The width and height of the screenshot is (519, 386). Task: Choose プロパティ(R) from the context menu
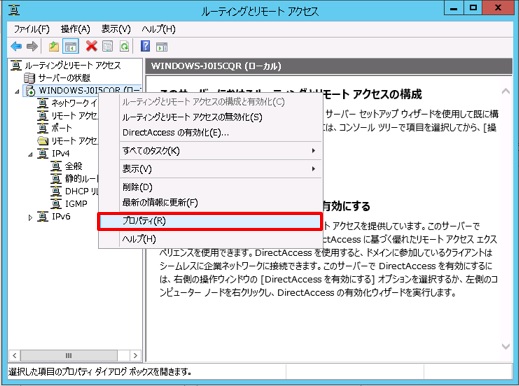[x=210, y=221]
